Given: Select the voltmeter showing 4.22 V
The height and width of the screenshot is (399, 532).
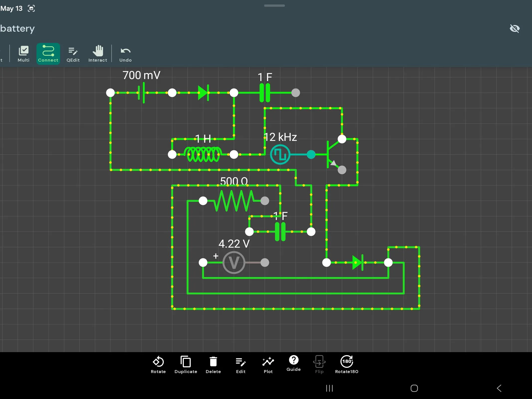Looking at the screenshot, I should (x=234, y=262).
